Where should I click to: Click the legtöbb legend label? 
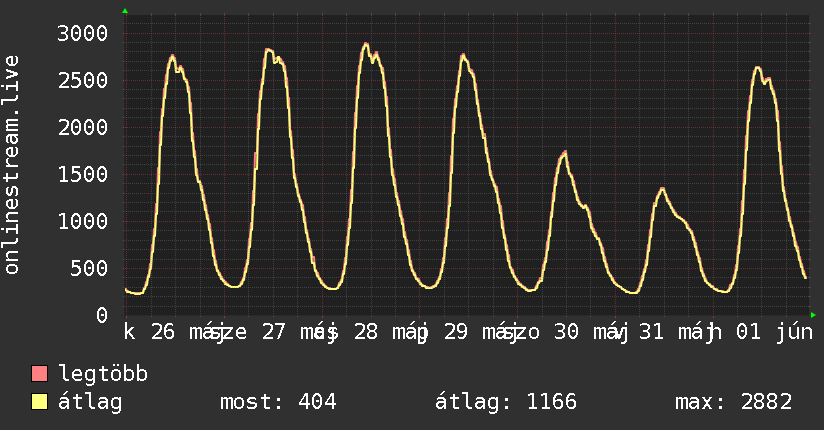103,373
